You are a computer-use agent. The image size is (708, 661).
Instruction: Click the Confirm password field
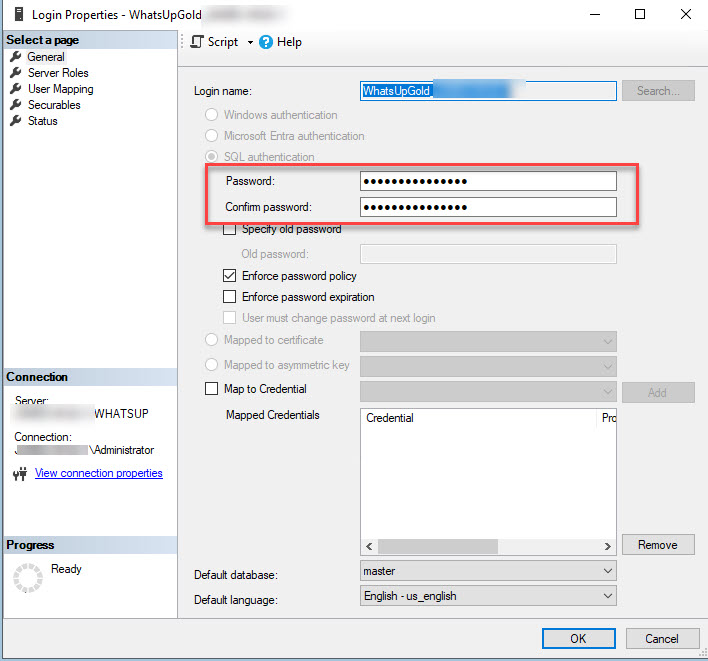[488, 207]
